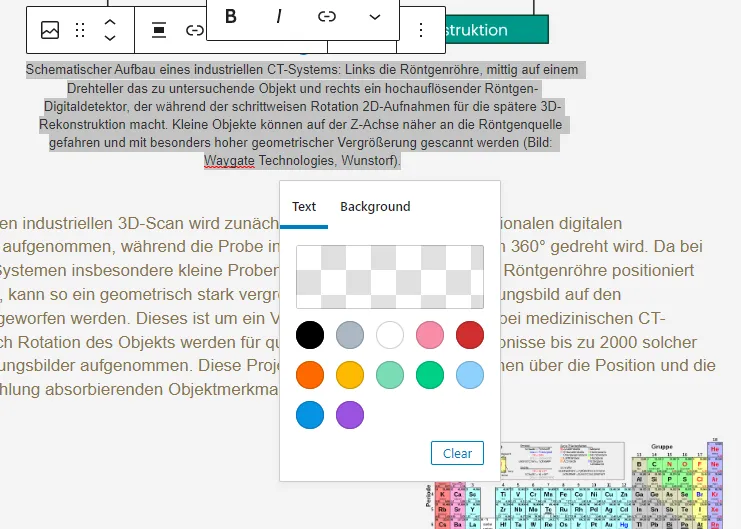Click the misspelled word Waygate in caption
The height and width of the screenshot is (529, 741).
pos(229,161)
